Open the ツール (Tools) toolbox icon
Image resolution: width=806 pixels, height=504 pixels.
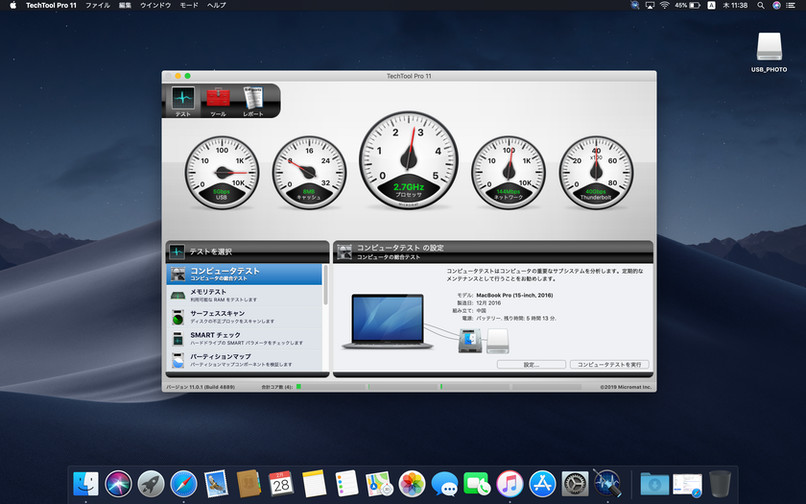pyautogui.click(x=218, y=100)
